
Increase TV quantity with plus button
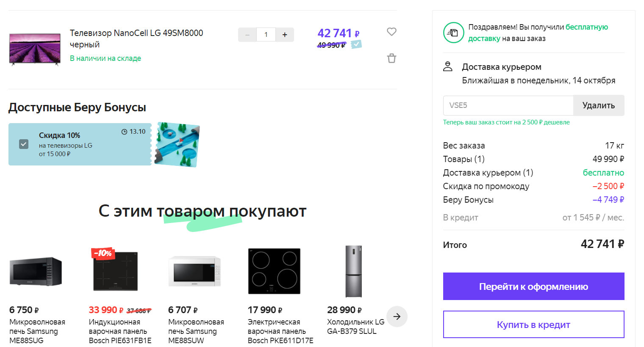point(285,35)
